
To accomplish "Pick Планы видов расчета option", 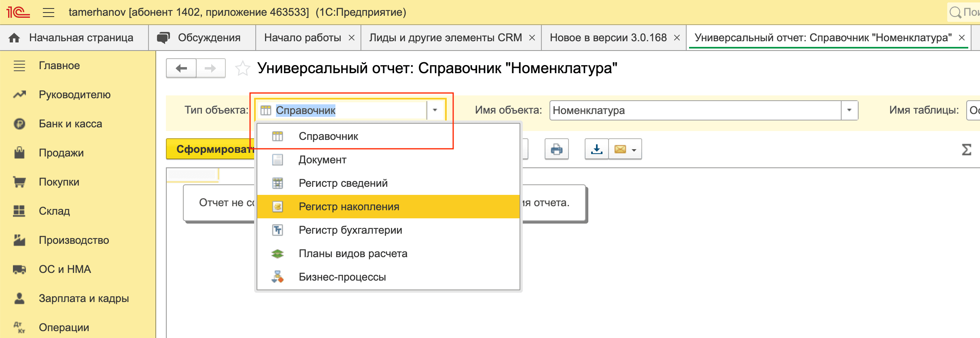I will click(388, 253).
